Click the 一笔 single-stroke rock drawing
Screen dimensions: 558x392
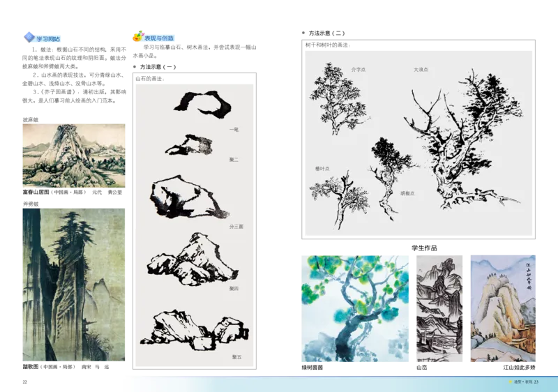202,103
